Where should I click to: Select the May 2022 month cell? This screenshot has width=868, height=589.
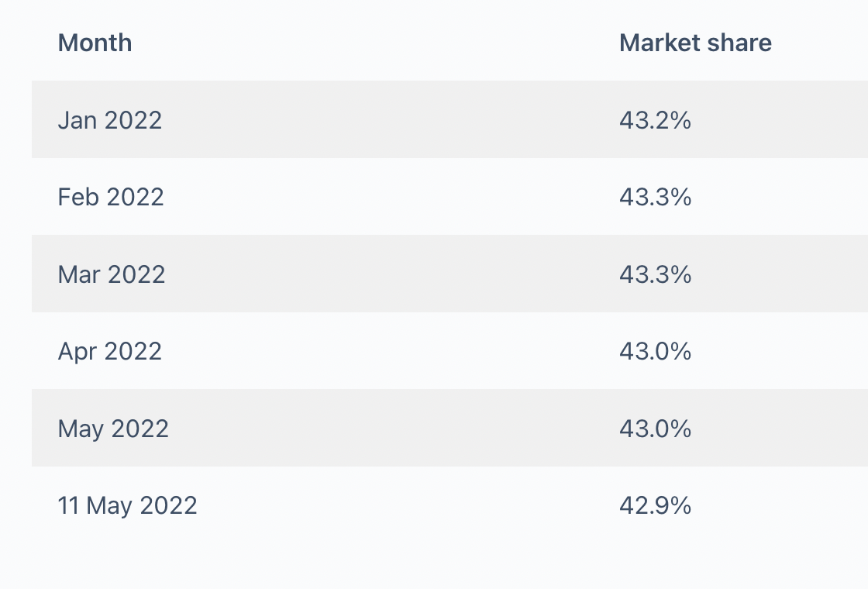(113, 429)
